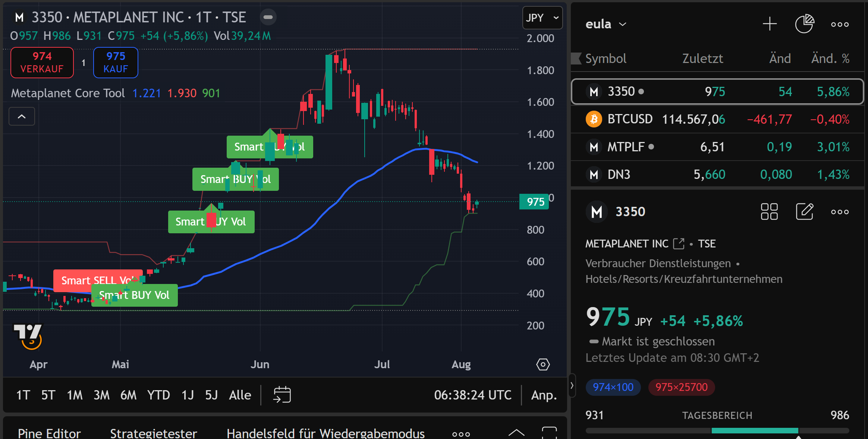Viewport: 868px width, 439px height.
Task: Set the chart range to 6M
Action: tap(128, 395)
